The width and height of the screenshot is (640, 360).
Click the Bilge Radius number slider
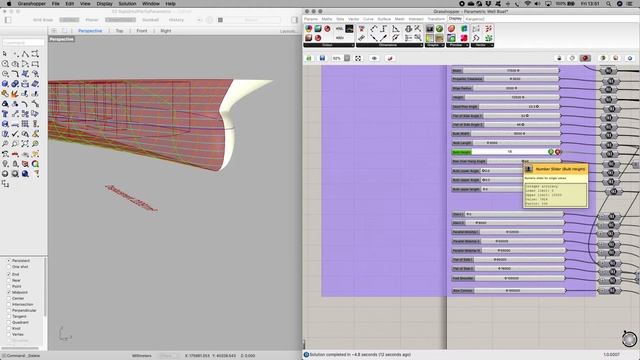505,88
